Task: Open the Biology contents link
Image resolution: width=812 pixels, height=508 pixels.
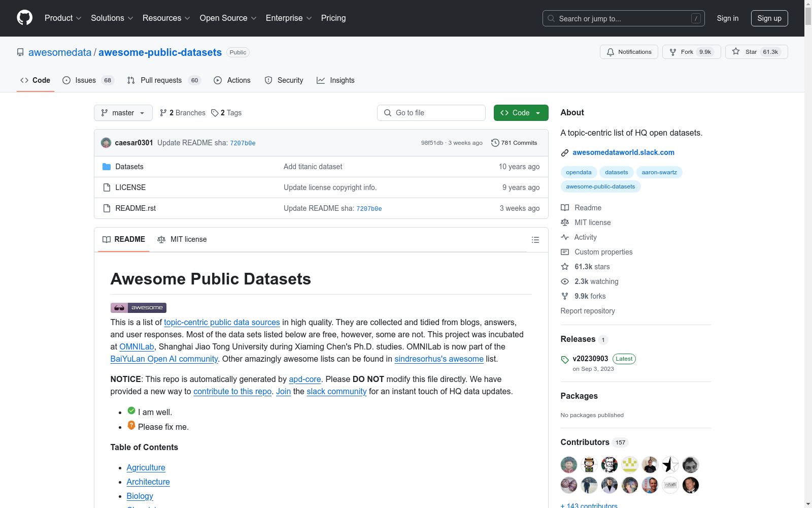Action: pyautogui.click(x=140, y=496)
